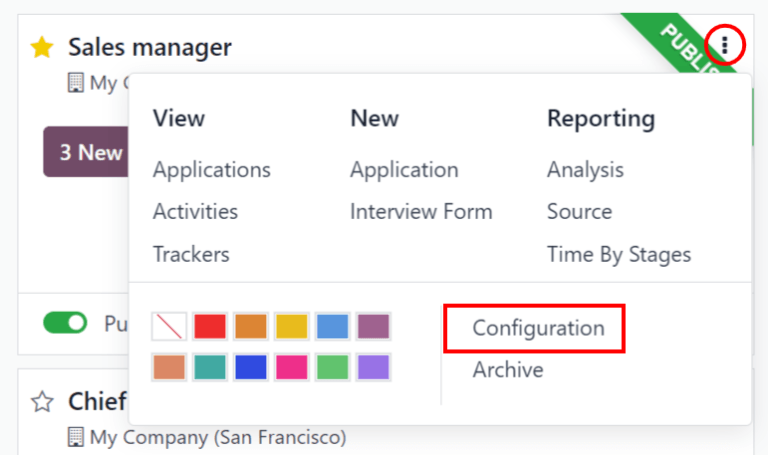
Task: Click the three-dot kebab menu icon
Action: [x=725, y=45]
